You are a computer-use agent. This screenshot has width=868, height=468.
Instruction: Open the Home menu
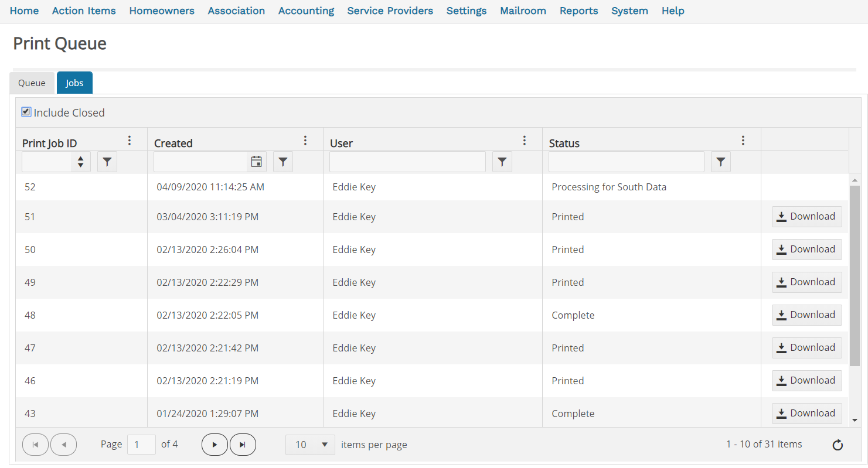24,11
